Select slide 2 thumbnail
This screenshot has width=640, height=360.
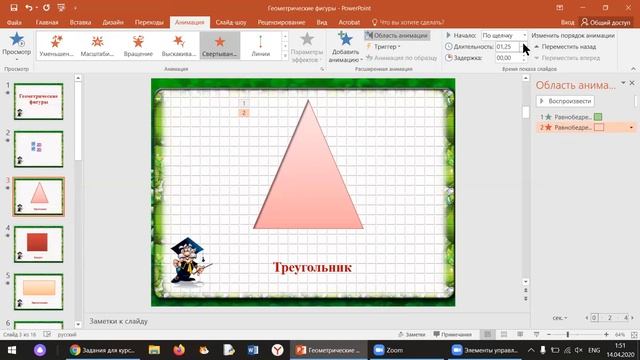(x=39, y=149)
